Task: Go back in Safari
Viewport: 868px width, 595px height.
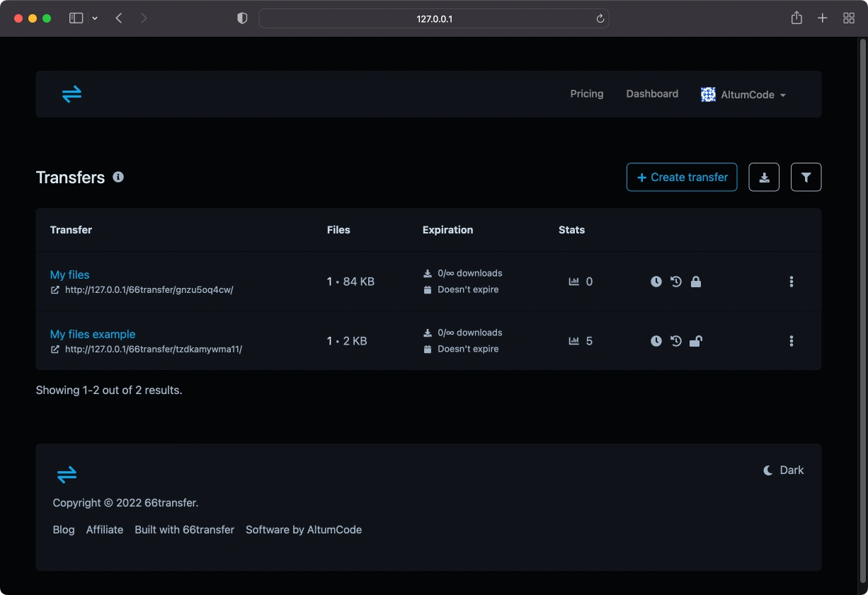Action: [x=119, y=18]
